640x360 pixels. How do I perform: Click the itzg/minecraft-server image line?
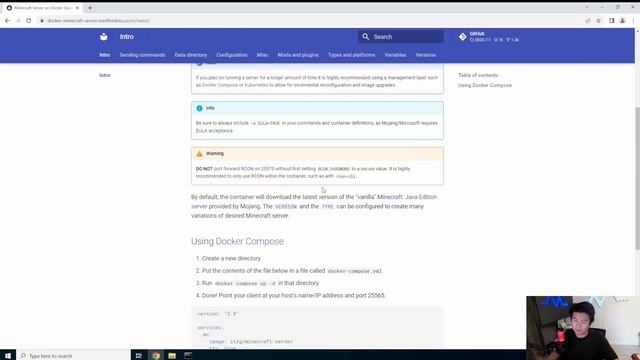pyautogui.click(x=251, y=342)
